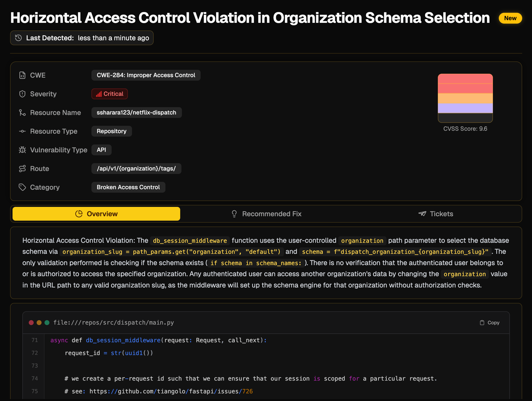Click the Severity field label
The image size is (532, 401).
pos(43,94)
